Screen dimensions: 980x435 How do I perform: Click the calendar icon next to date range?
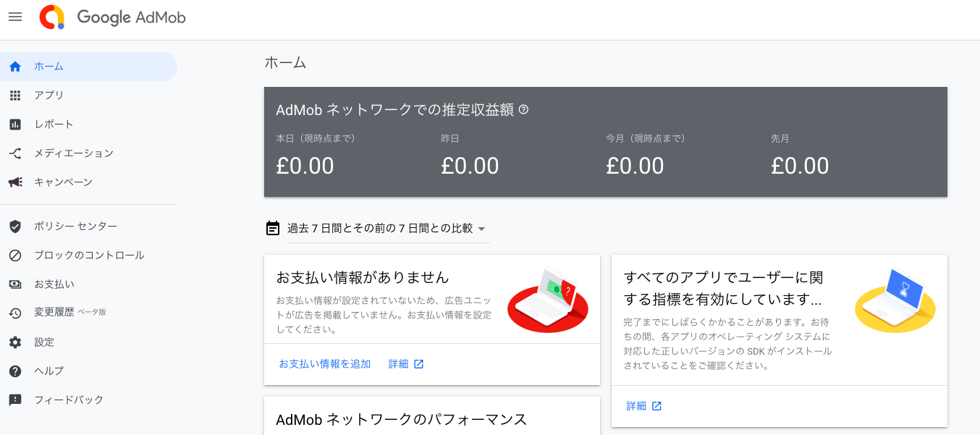(x=273, y=228)
